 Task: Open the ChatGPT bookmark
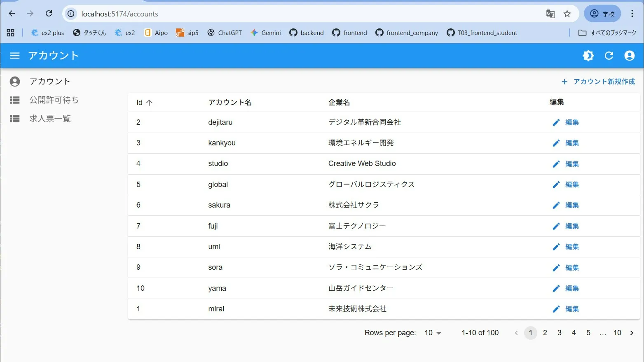[225, 33]
